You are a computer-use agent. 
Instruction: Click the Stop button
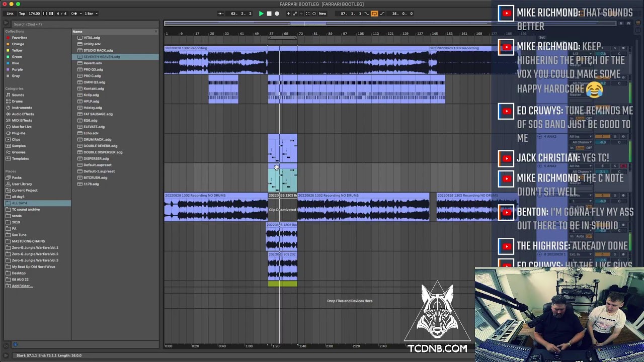(269, 14)
